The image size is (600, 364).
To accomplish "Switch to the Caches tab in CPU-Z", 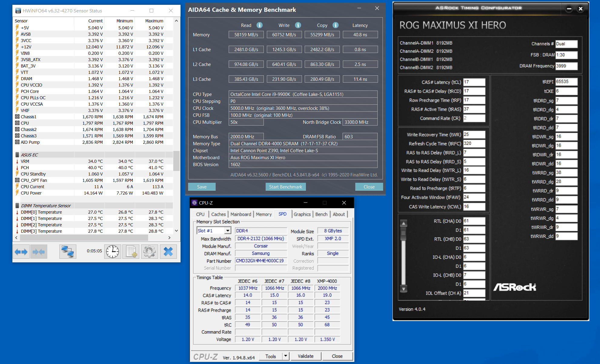I will (218, 214).
